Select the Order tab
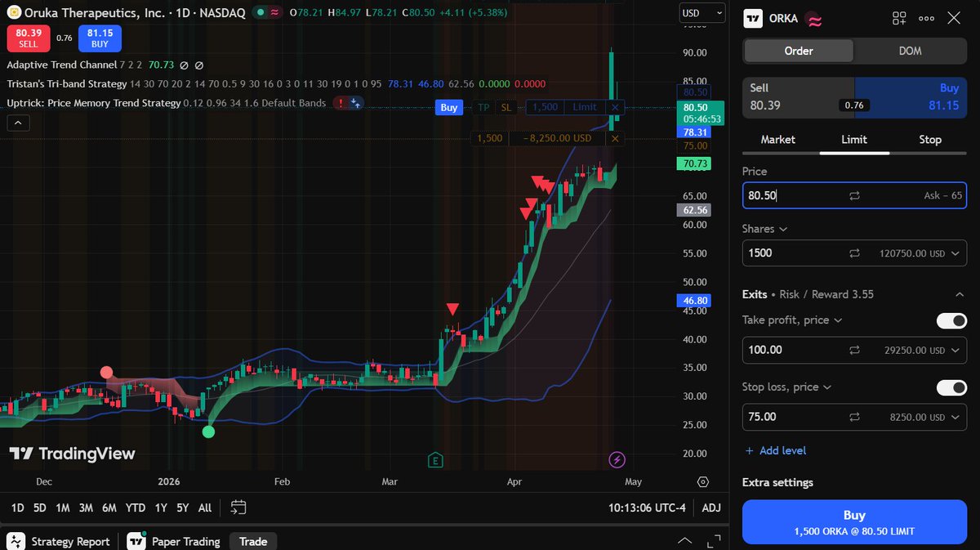The width and height of the screenshot is (980, 550). pyautogui.click(x=799, y=51)
